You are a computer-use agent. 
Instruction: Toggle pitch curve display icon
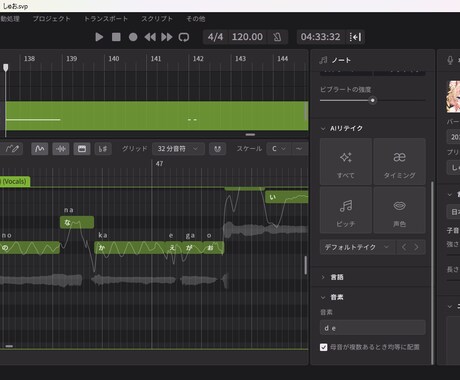point(40,149)
